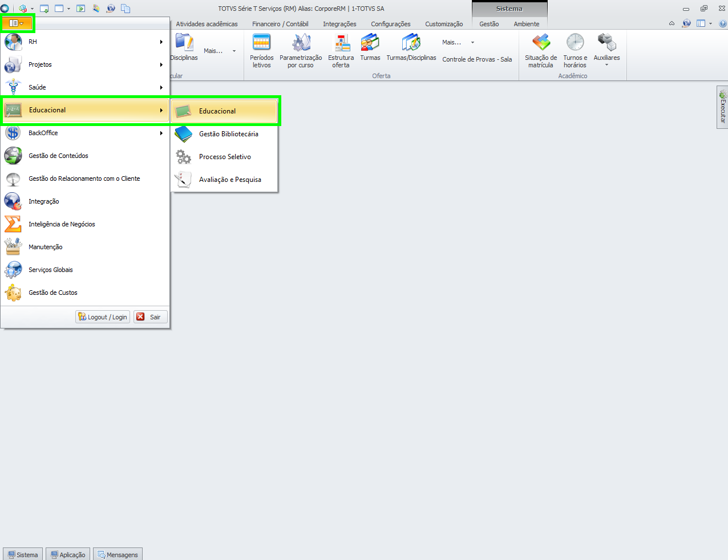Select Educacional in the left module list
728x560 pixels.
(x=85, y=110)
